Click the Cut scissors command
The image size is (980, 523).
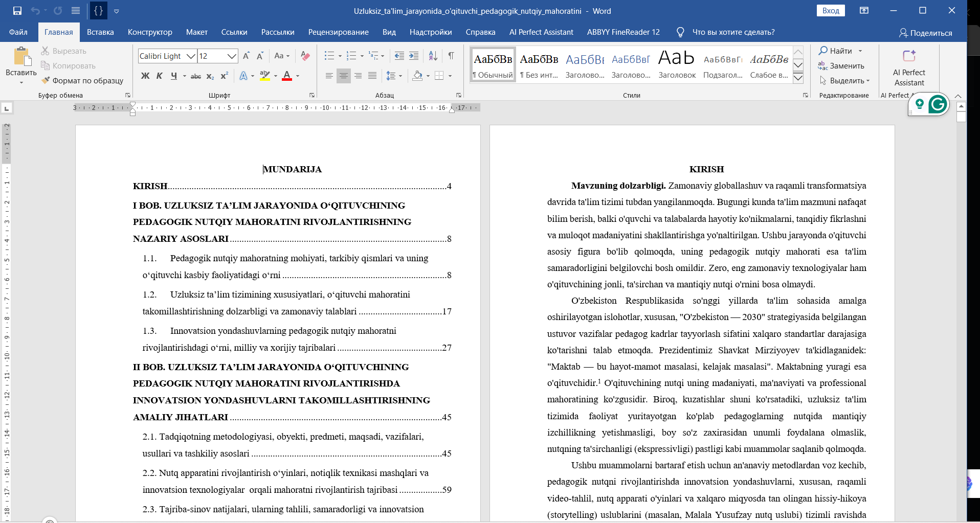[64, 51]
